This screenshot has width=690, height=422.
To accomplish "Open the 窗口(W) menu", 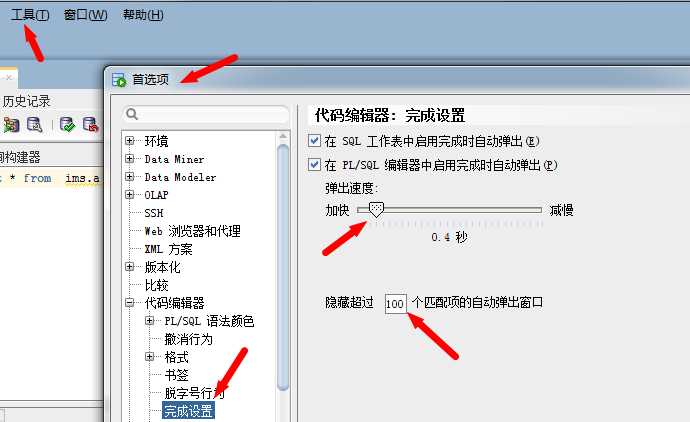I will coord(85,15).
